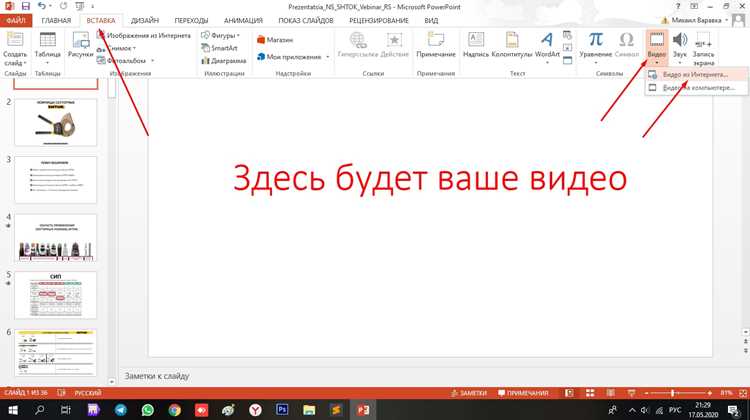This screenshot has height=420, width=750.
Task: Insert a SmartArt graphic
Action: point(220,48)
